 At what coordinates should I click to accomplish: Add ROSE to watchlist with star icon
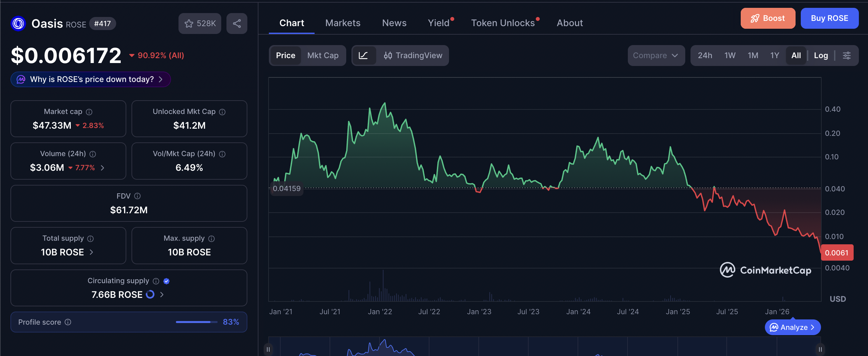[199, 24]
